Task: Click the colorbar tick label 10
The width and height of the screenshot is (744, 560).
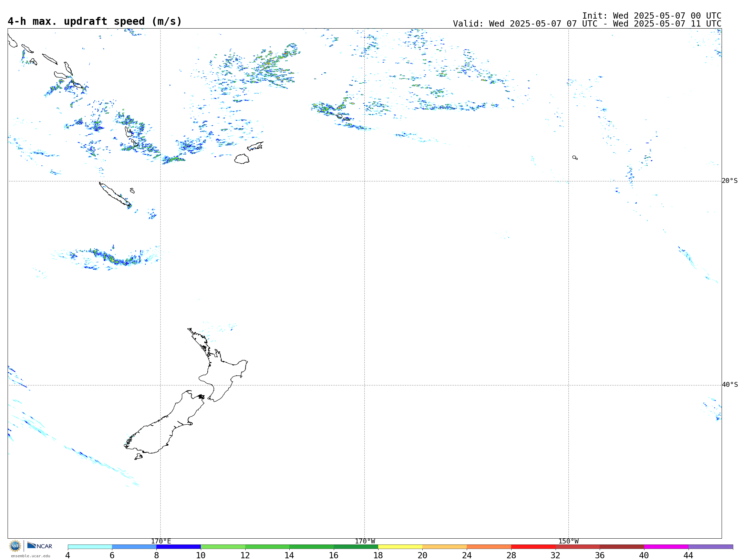Action: (200, 556)
